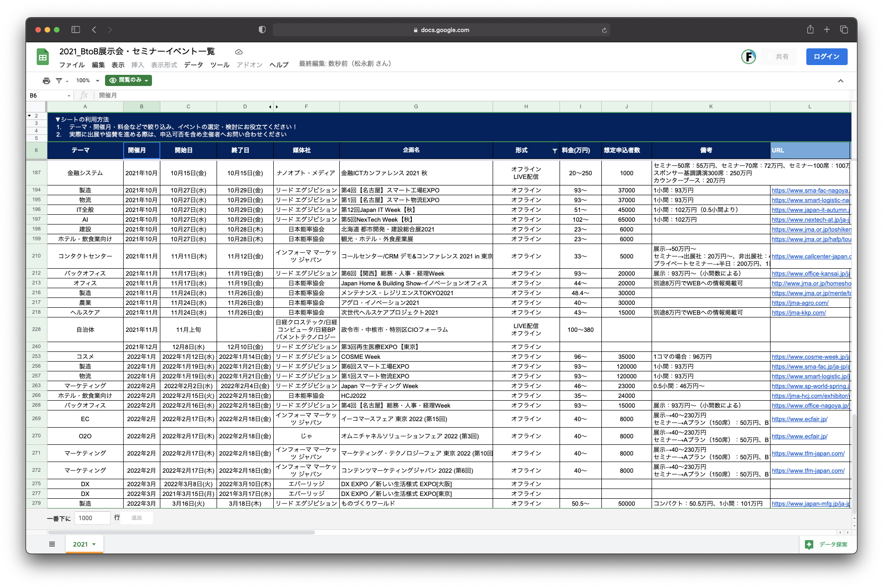Open the ツール menu
Image resolution: width=883 pixels, height=588 pixels.
(x=220, y=65)
